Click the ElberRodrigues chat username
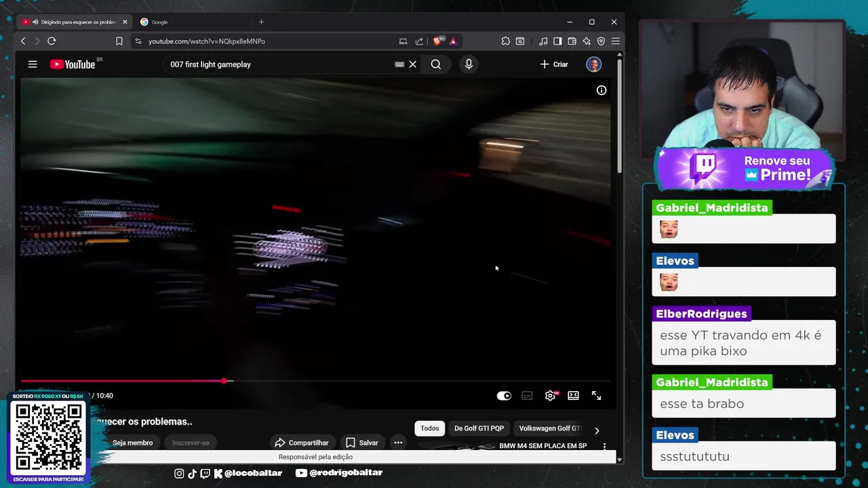Screen dimensions: 868x488 click(701, 314)
